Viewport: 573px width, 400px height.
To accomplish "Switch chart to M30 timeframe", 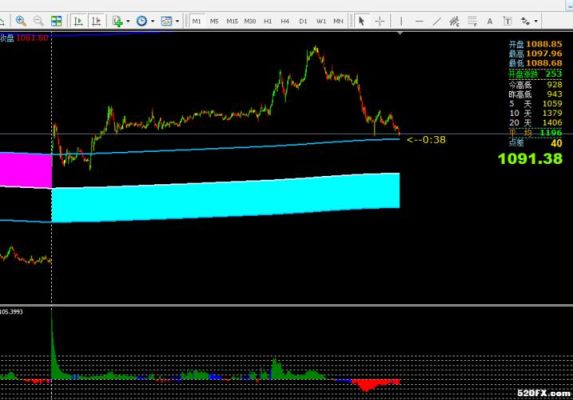I will tap(250, 21).
